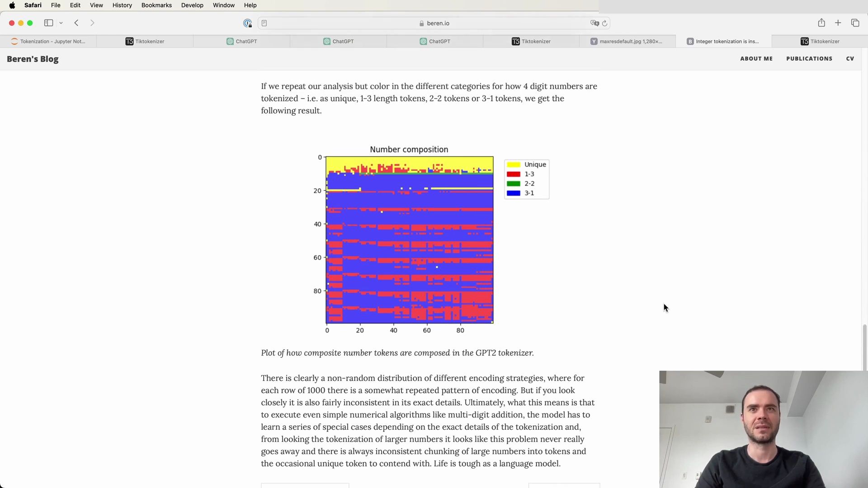
Task: Switch to maxresdefault.jpg tab
Action: (x=627, y=41)
